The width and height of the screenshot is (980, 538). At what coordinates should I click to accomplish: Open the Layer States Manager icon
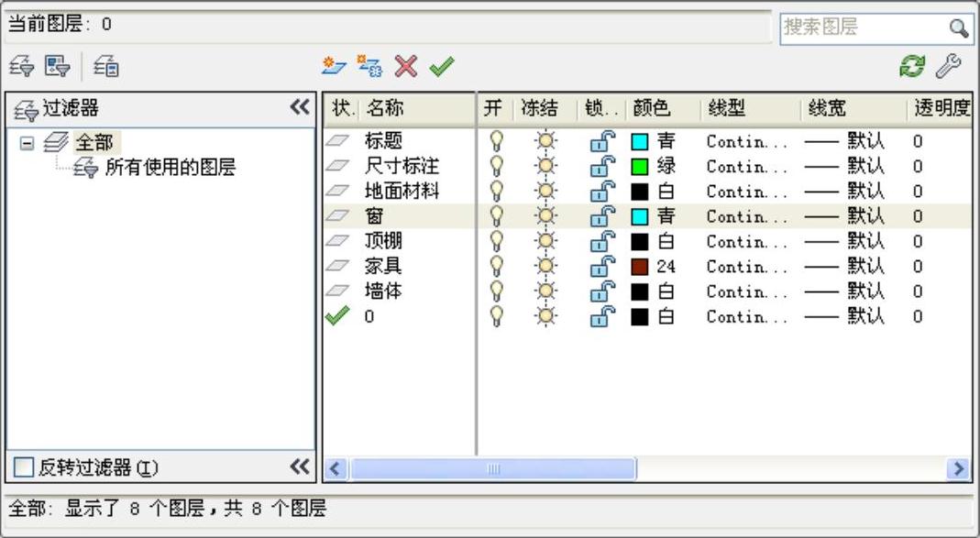click(58, 66)
